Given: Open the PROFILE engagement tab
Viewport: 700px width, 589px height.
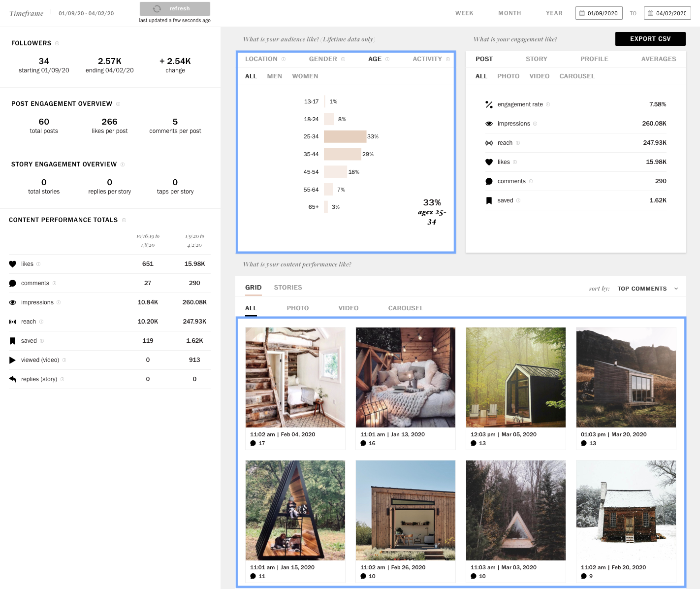Looking at the screenshot, I should (594, 59).
